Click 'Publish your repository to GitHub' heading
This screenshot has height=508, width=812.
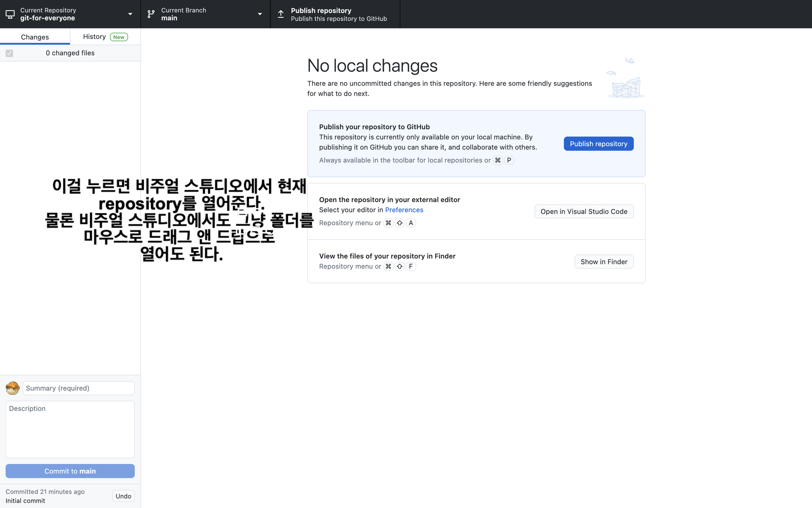point(374,127)
